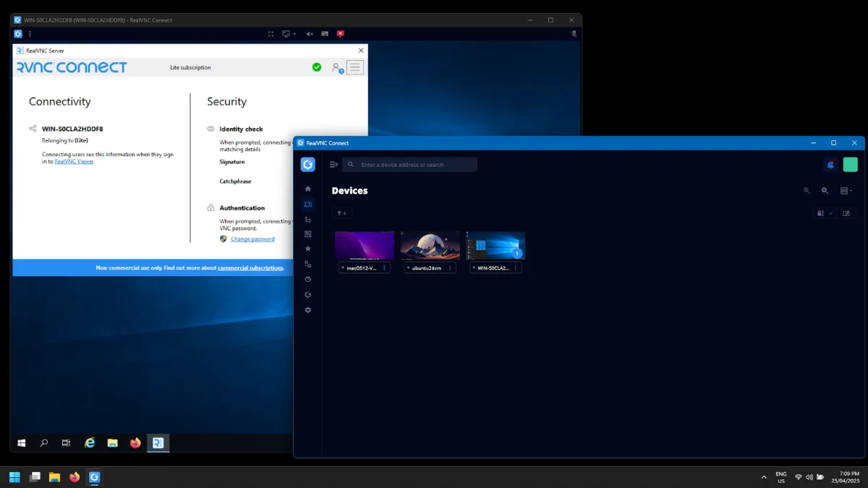Screen dimensions: 868x488
Task: Open Task View on remote taskbar
Action: pyautogui.click(x=66, y=443)
